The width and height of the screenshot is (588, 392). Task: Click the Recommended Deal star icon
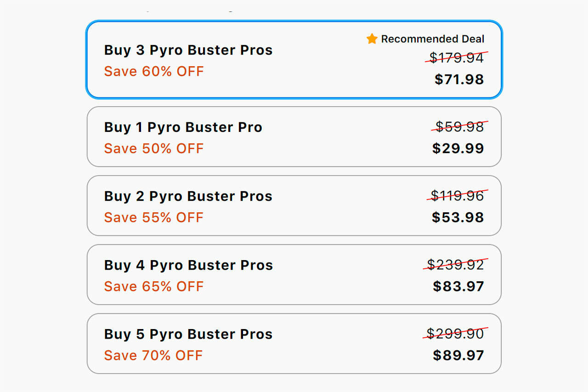(372, 39)
